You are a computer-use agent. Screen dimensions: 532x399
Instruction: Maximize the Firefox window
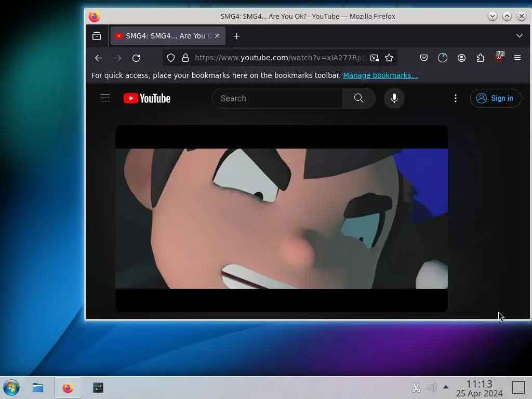[507, 16]
